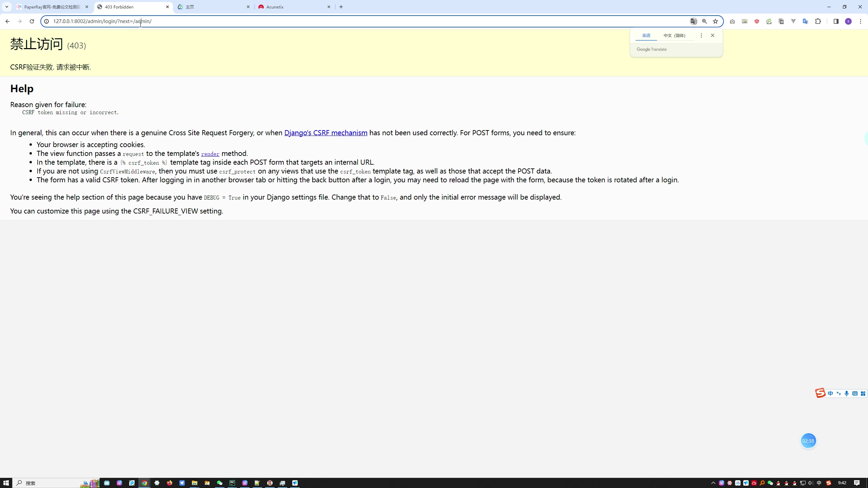Click the browser forward arrow
This screenshot has height=488, width=868.
pos(20,21)
